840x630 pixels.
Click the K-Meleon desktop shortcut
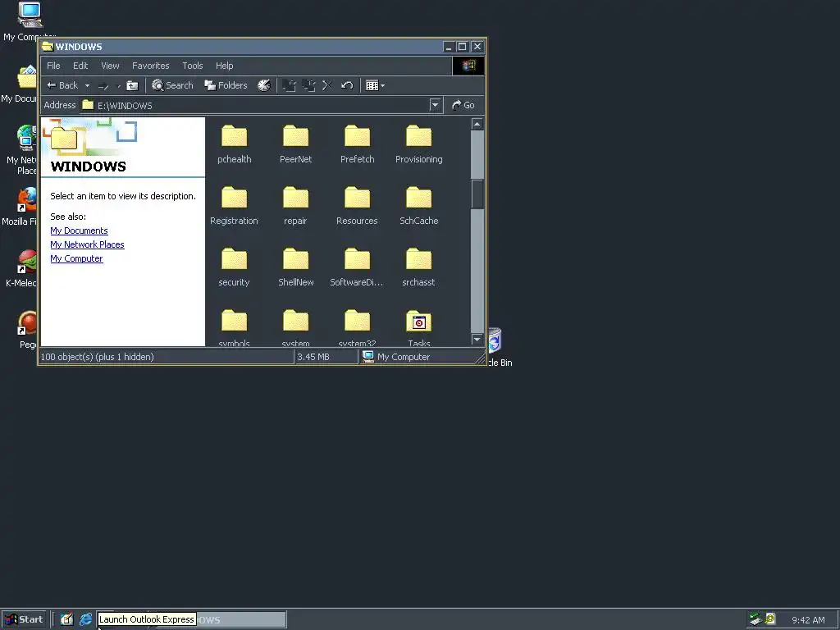(21, 268)
